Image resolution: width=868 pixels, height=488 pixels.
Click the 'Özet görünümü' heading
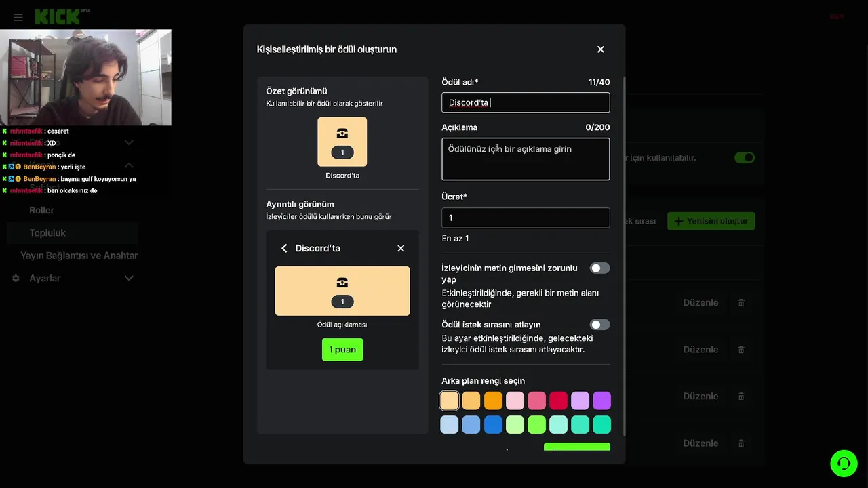click(296, 91)
